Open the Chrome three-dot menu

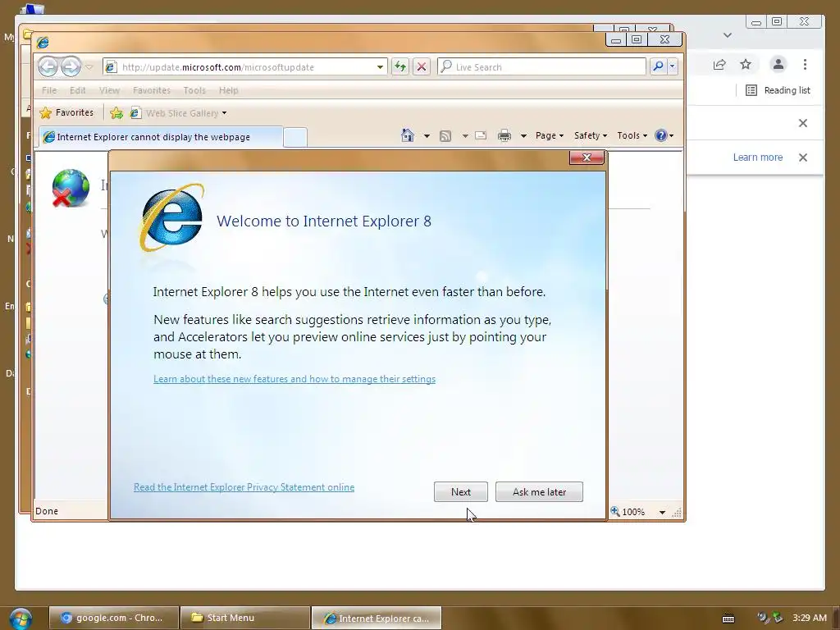coord(806,64)
